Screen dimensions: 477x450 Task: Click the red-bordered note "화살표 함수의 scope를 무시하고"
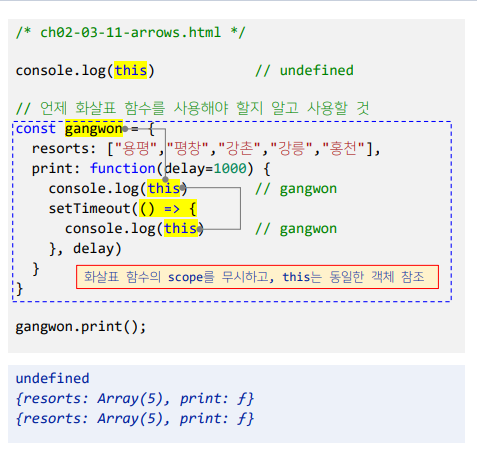(257, 277)
